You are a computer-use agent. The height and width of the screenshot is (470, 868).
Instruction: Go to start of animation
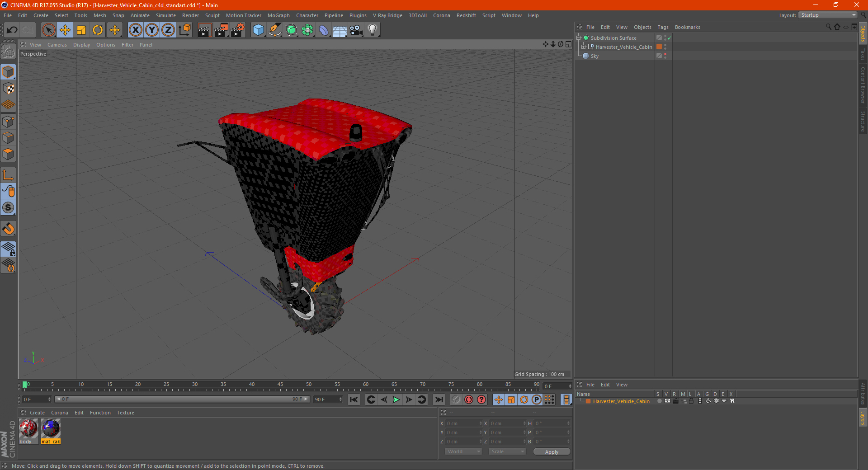tap(354, 399)
